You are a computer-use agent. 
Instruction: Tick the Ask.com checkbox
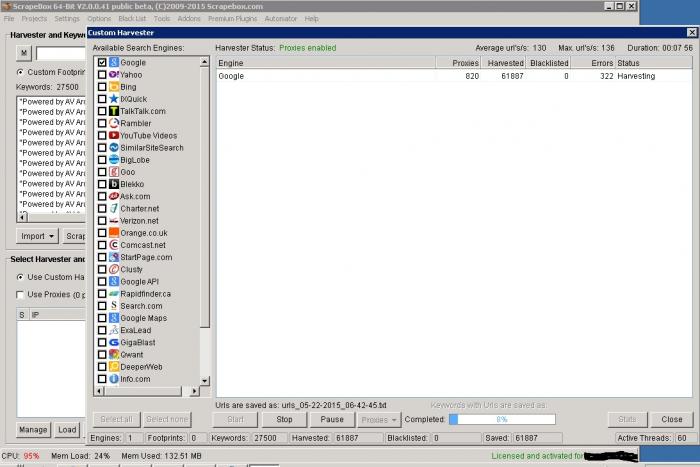(102, 196)
